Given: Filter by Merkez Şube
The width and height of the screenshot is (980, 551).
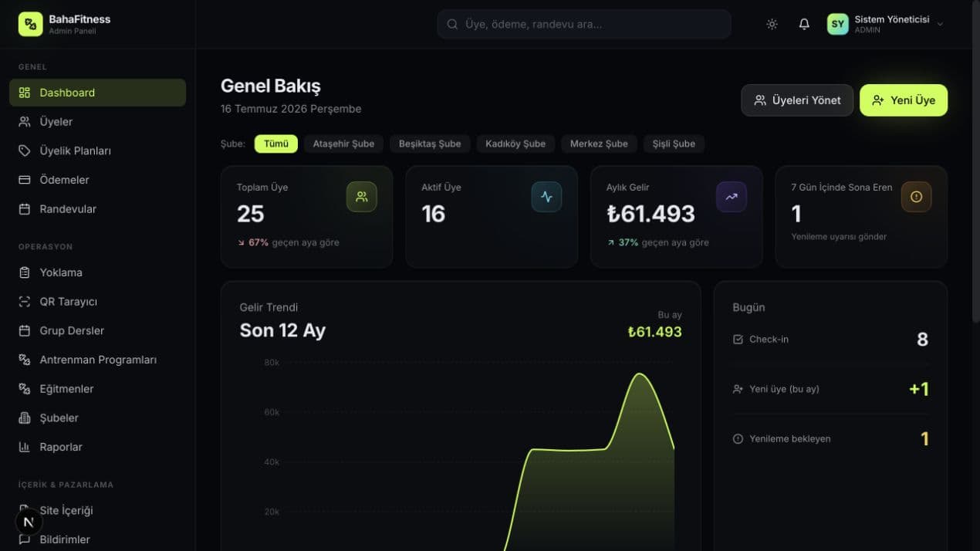Looking at the screenshot, I should coord(599,144).
